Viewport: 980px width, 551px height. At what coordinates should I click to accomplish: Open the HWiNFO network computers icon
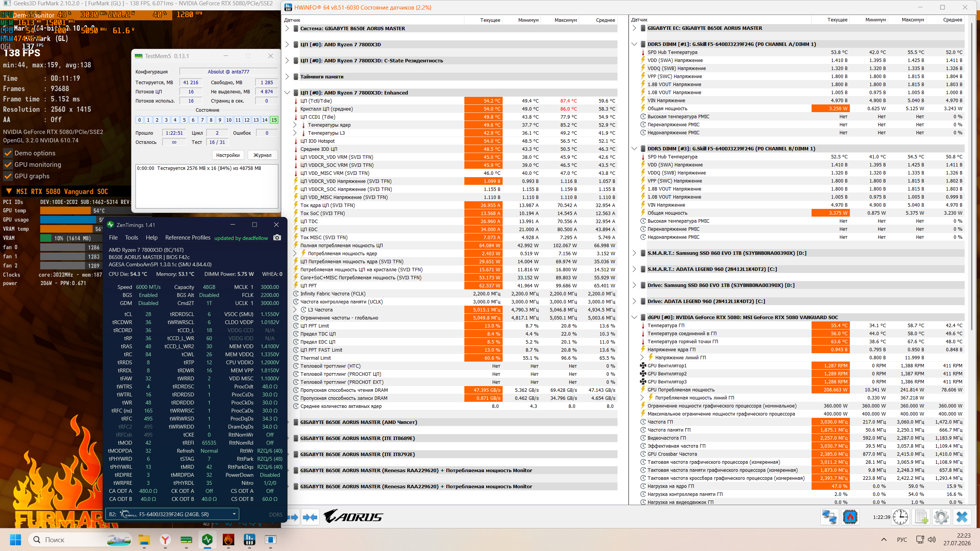pyautogui.click(x=829, y=517)
